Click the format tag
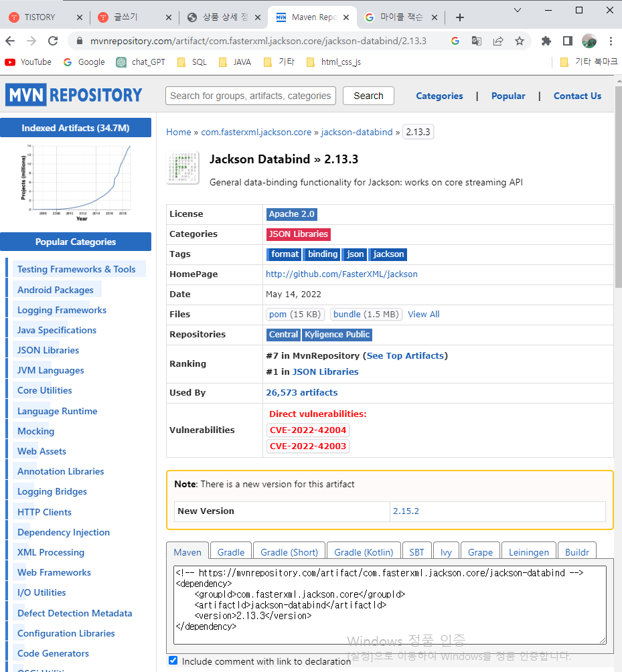The width and height of the screenshot is (622, 672). point(285,254)
